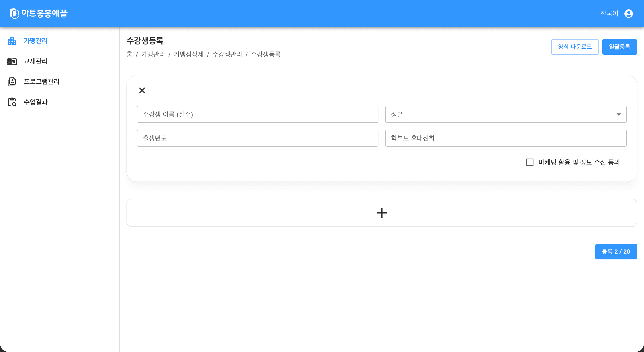Select 수업결과 in the sidebar

click(x=36, y=102)
